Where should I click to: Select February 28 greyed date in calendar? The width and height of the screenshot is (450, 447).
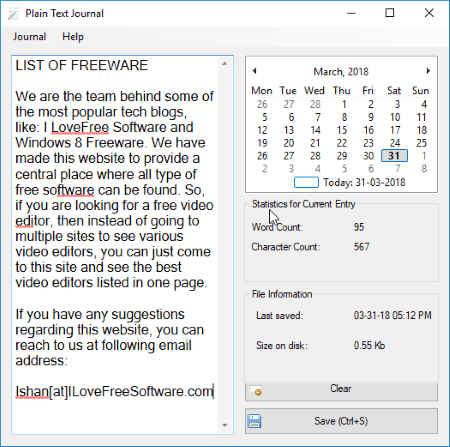click(x=315, y=104)
